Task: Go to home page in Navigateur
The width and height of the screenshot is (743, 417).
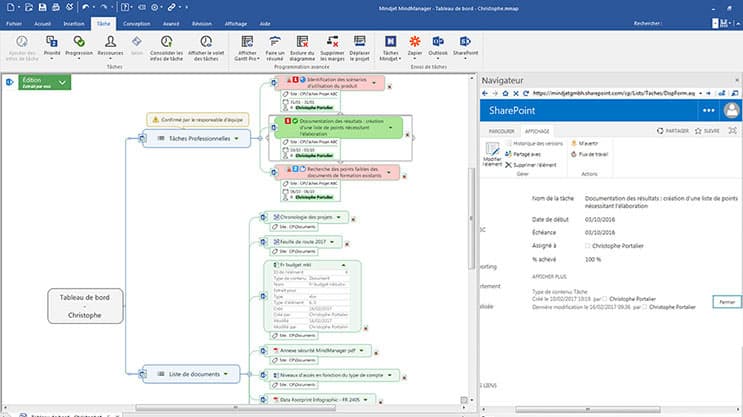Action: click(x=506, y=93)
